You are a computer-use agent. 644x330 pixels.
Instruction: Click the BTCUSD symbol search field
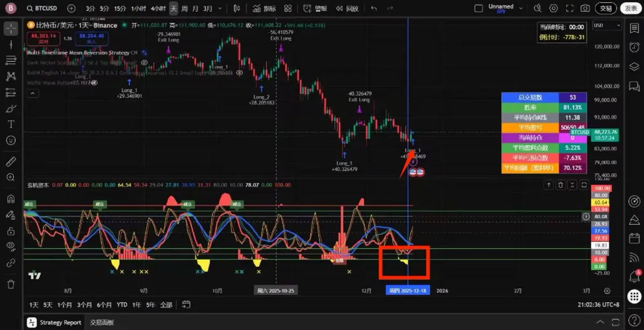point(42,8)
